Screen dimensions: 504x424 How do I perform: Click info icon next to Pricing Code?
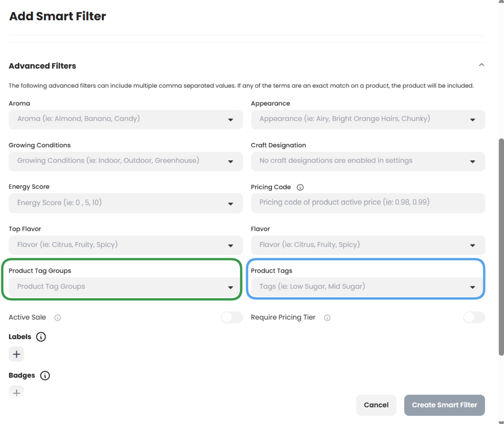[x=301, y=187]
